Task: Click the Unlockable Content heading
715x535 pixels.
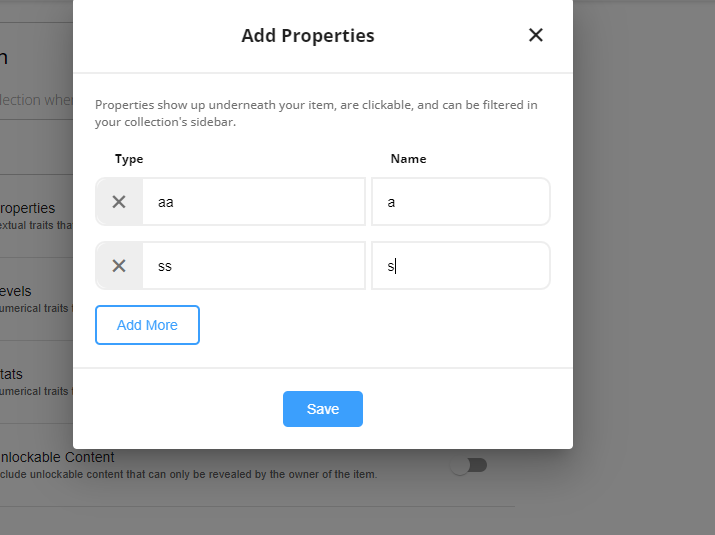Action: click(57, 457)
